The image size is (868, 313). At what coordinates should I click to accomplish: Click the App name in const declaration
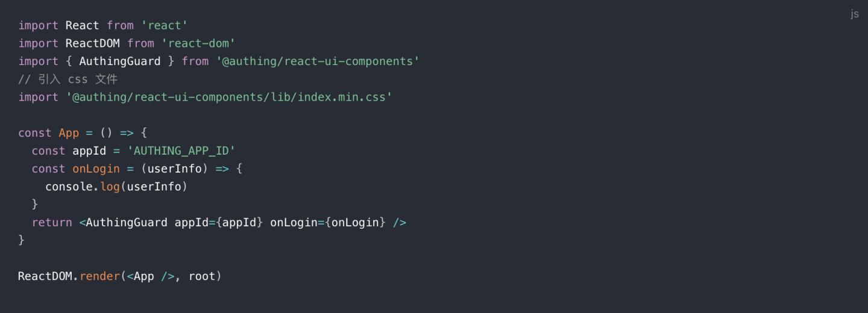click(69, 133)
